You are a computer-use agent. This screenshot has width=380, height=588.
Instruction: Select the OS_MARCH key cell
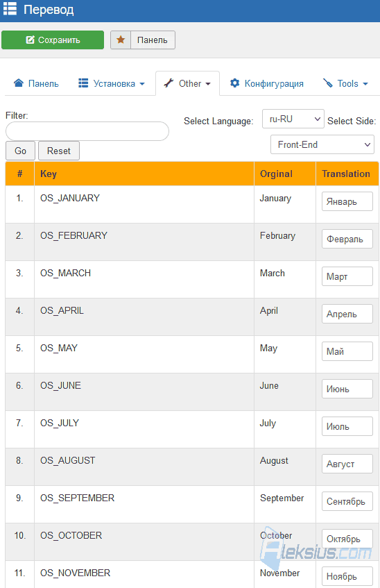(144, 279)
